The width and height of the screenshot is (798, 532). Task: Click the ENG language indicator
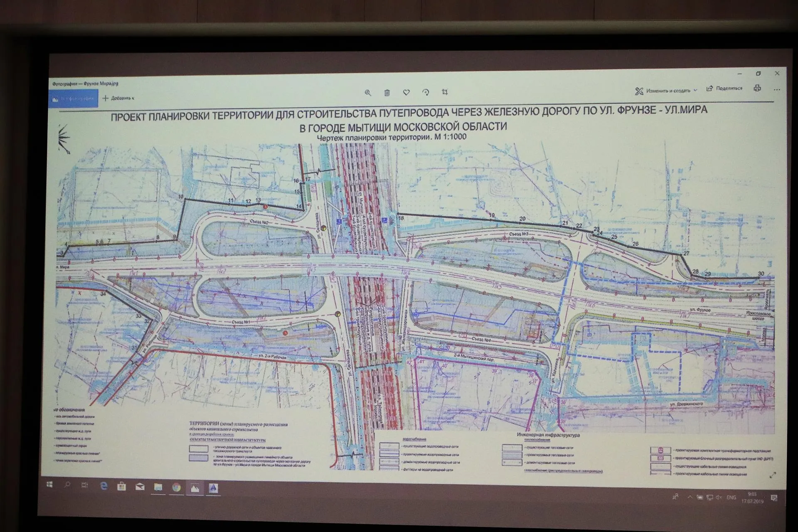731,498
